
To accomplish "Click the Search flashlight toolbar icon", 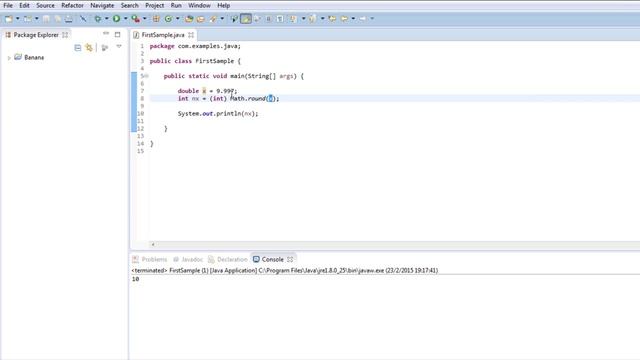I will pyautogui.click(x=213, y=19).
